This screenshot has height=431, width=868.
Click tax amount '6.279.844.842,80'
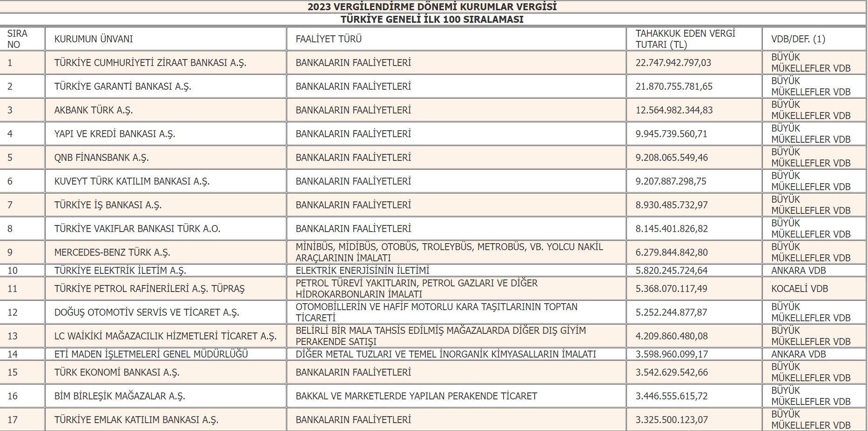[672, 252]
